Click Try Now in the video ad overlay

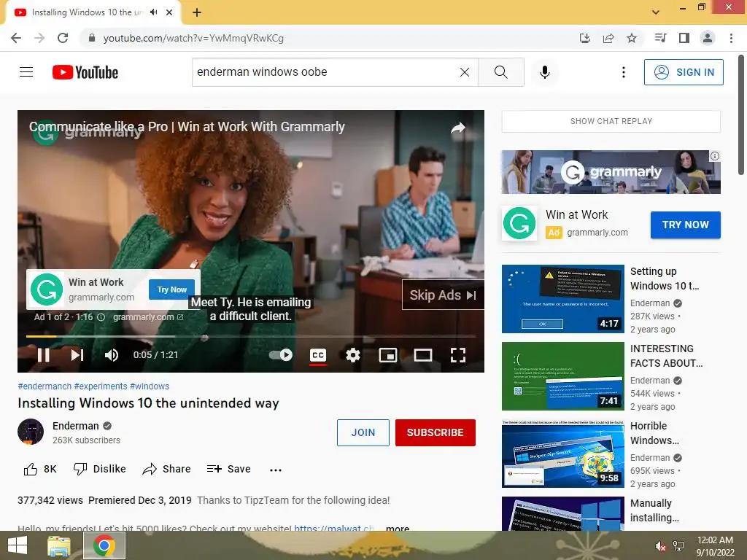pos(172,289)
